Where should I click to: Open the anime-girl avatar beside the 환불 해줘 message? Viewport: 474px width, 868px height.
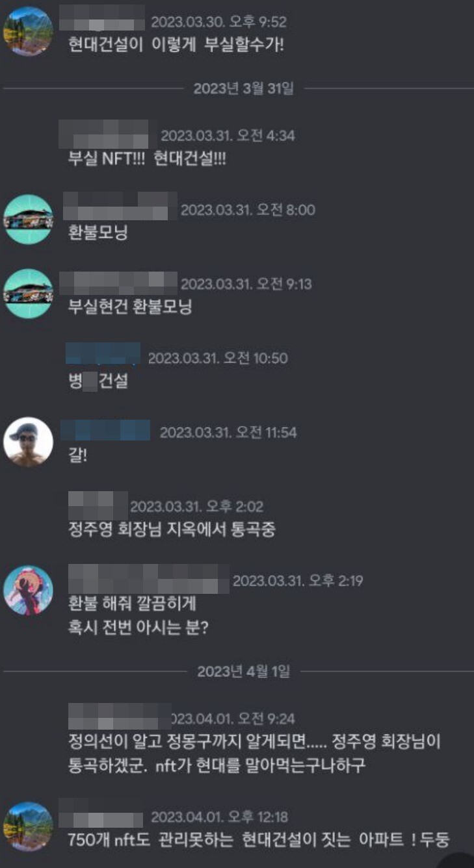tap(28, 590)
